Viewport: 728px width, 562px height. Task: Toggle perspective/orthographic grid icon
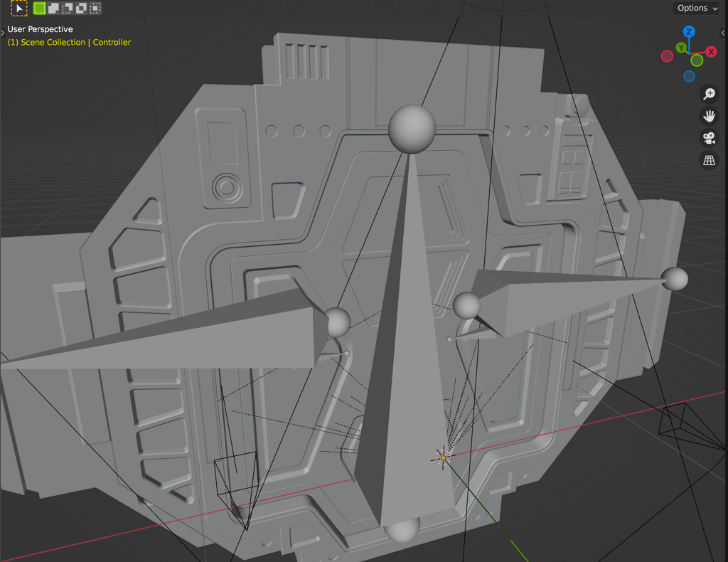[x=709, y=160]
